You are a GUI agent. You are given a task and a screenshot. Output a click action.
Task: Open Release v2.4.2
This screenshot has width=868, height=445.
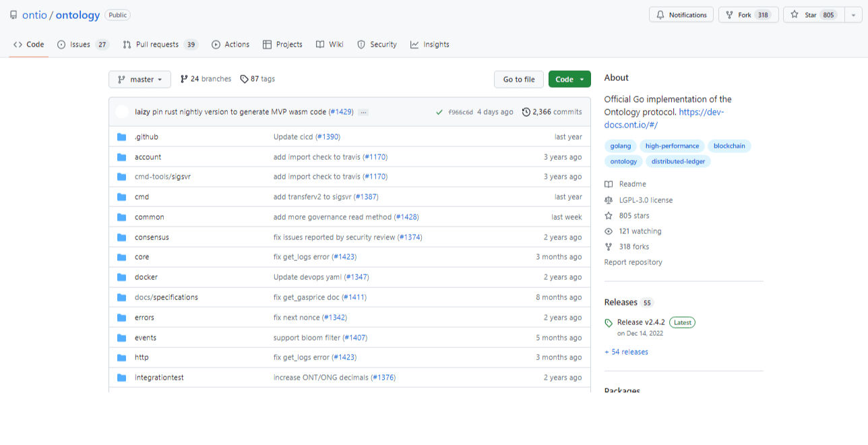pyautogui.click(x=641, y=322)
